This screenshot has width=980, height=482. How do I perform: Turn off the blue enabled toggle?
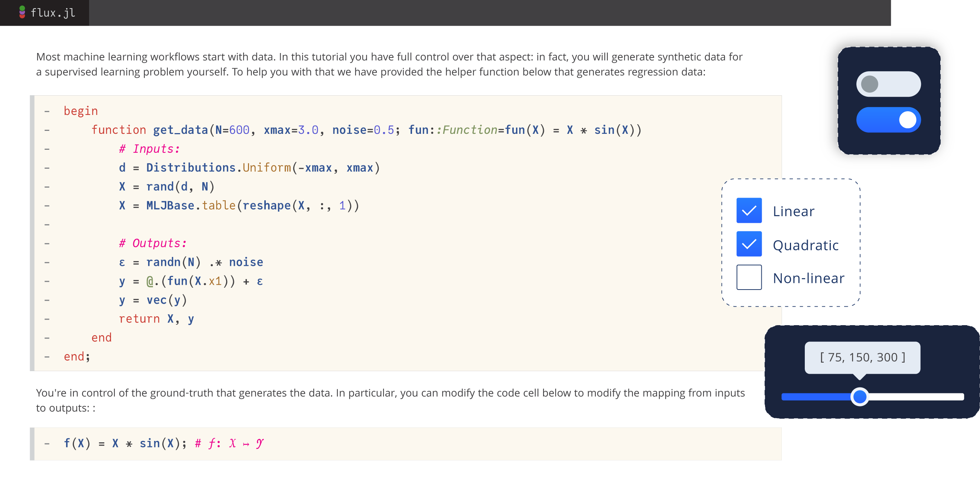(x=888, y=120)
